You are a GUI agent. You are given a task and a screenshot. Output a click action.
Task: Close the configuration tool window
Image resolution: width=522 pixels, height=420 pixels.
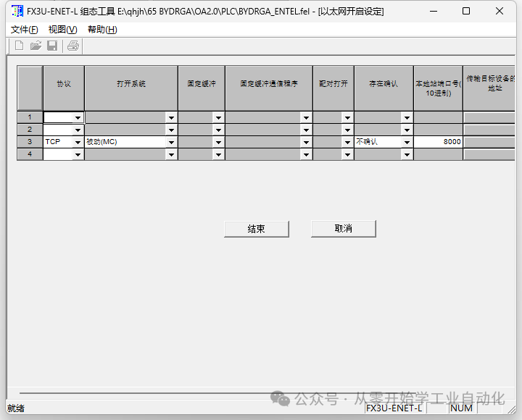click(500, 12)
